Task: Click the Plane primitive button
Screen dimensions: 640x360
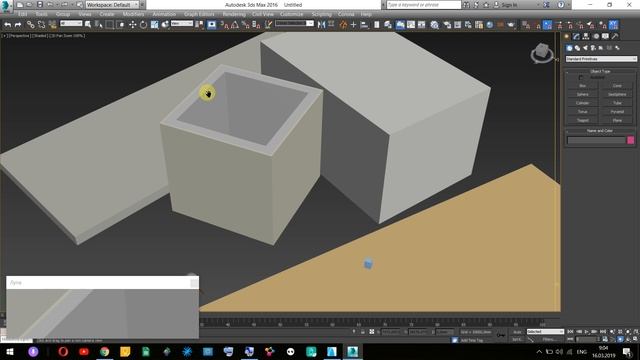Action: coord(617,120)
